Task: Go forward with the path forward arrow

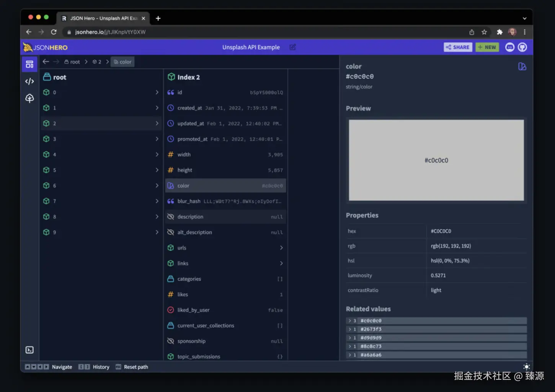Action: [x=56, y=62]
